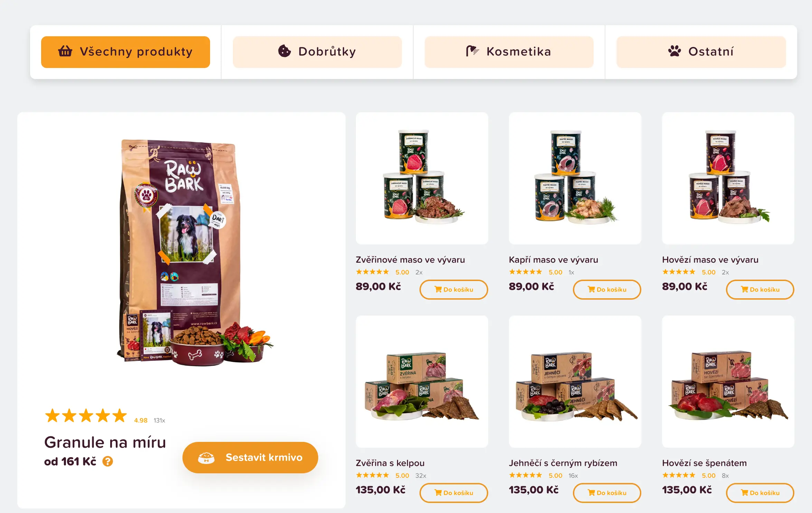Switch to the Kosmetika category tab
Viewport: 812px width, 513px height.
click(509, 52)
